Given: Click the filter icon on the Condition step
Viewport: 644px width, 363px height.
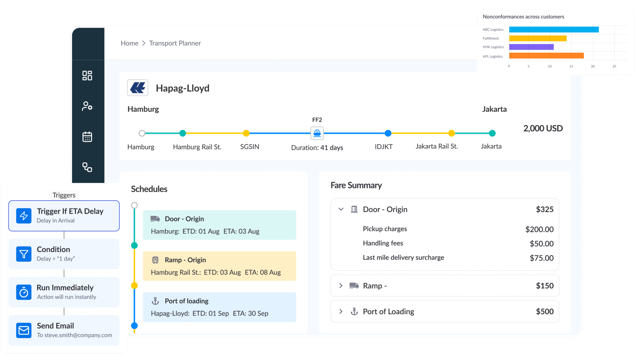Looking at the screenshot, I should (24, 254).
